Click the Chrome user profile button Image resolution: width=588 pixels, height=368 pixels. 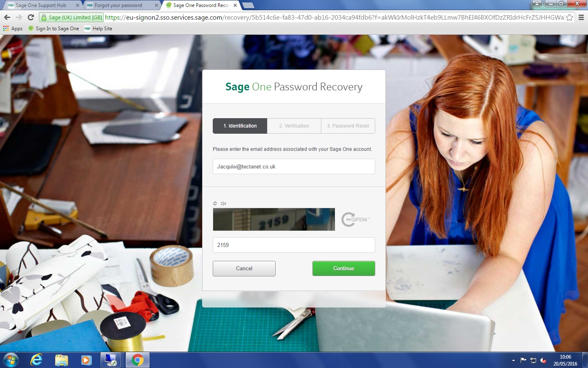point(537,4)
